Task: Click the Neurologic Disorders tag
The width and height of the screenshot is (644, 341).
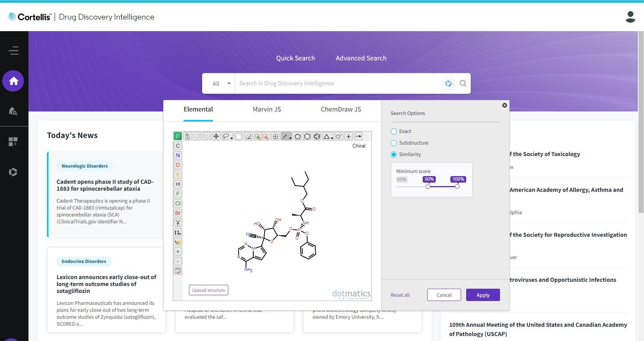Action: [85, 166]
